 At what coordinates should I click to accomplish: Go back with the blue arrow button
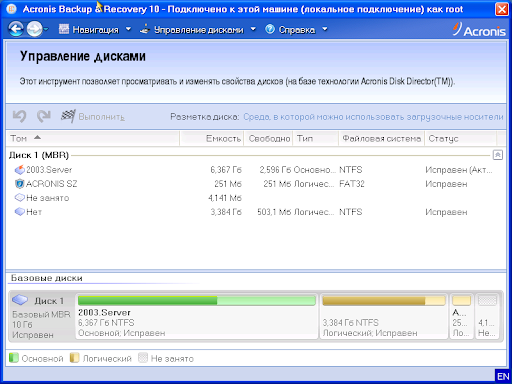16,29
